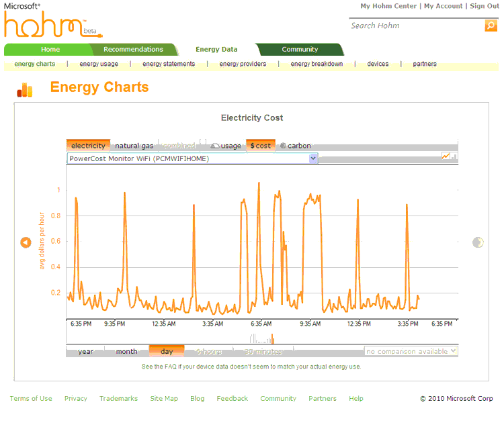Switch to bar chart view icon

click(454, 156)
